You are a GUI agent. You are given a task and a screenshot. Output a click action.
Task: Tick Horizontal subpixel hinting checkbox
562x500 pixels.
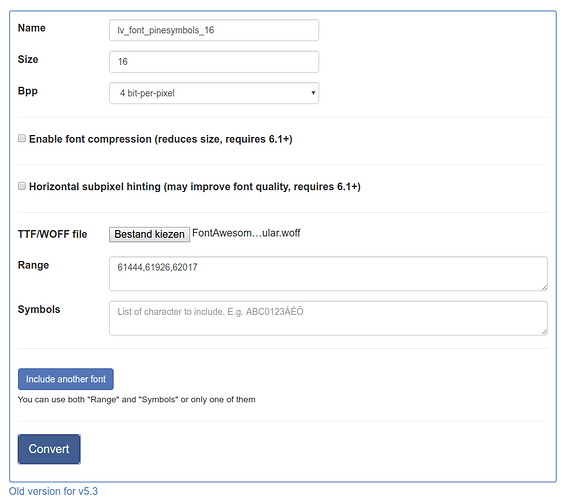[x=22, y=186]
